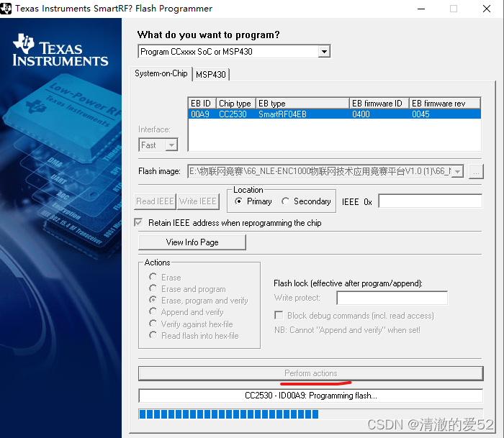Screen dimensions: 504x438
Task: Select Verify against hex-file action
Action: [x=153, y=324]
